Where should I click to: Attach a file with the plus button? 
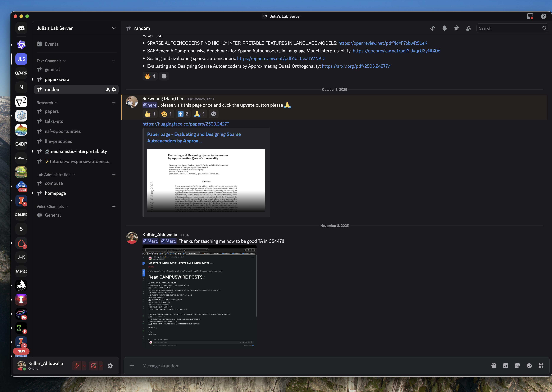[132, 366]
